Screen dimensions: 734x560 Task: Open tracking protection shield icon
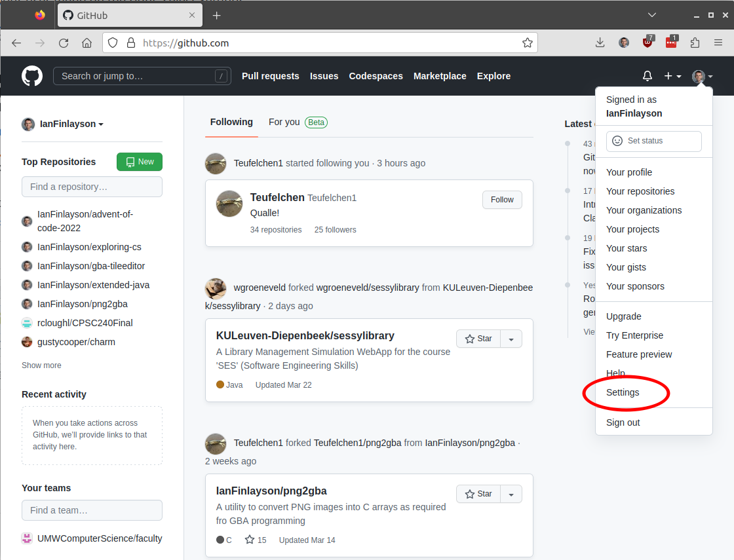point(112,43)
